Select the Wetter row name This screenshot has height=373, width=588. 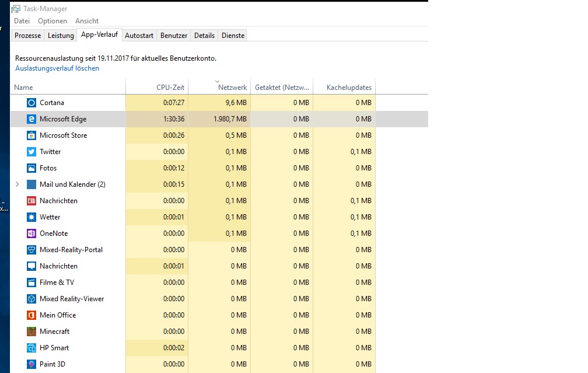coord(50,217)
